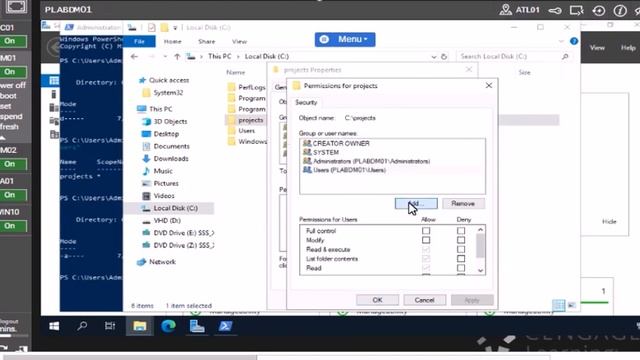640x360 pixels.
Task: Cancel the Permissions for projects dialog
Action: (x=424, y=300)
